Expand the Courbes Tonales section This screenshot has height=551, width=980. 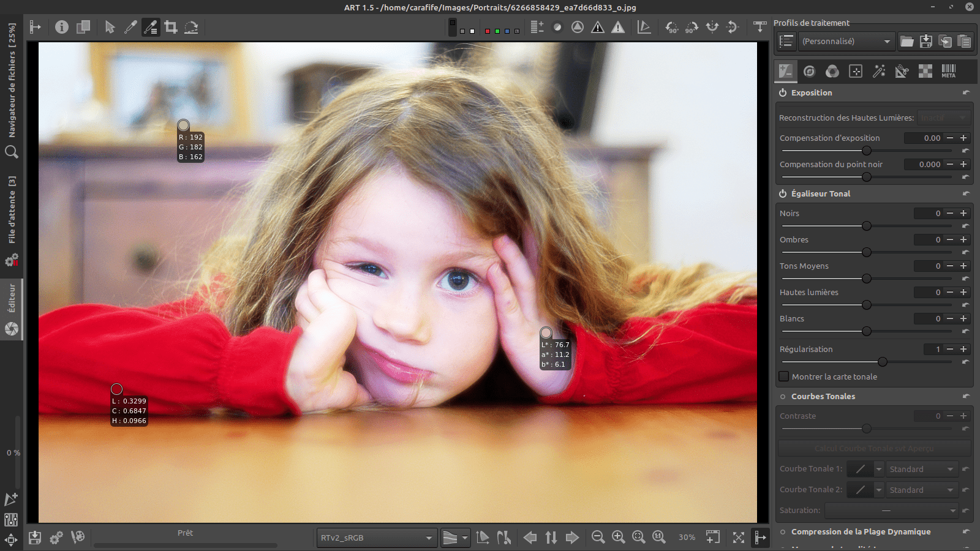[823, 396]
